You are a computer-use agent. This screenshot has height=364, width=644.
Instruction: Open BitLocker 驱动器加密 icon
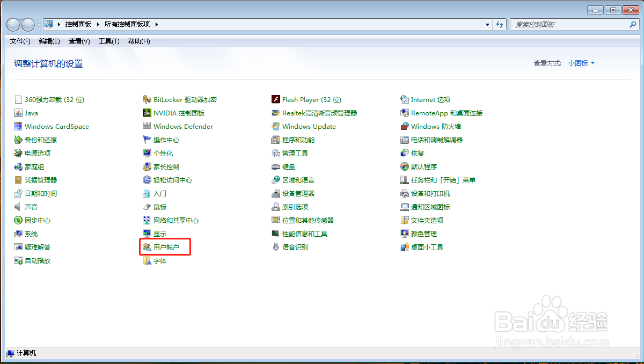coord(147,99)
